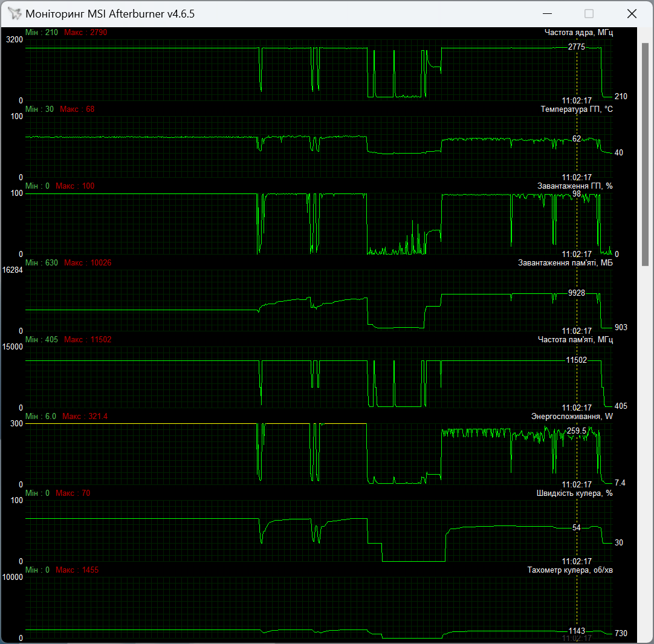The height and width of the screenshot is (644, 654).
Task: Click the 10000 axis label of tachometer graph
Action: (x=13, y=577)
